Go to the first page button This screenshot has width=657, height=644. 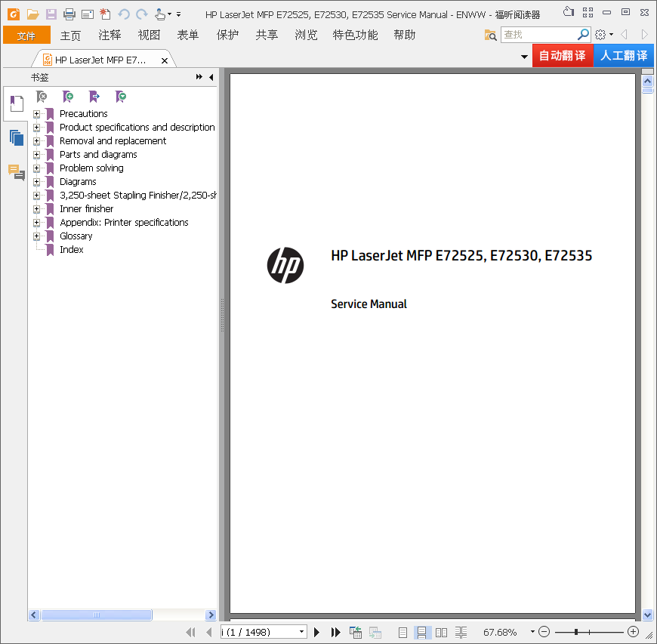tap(190, 632)
